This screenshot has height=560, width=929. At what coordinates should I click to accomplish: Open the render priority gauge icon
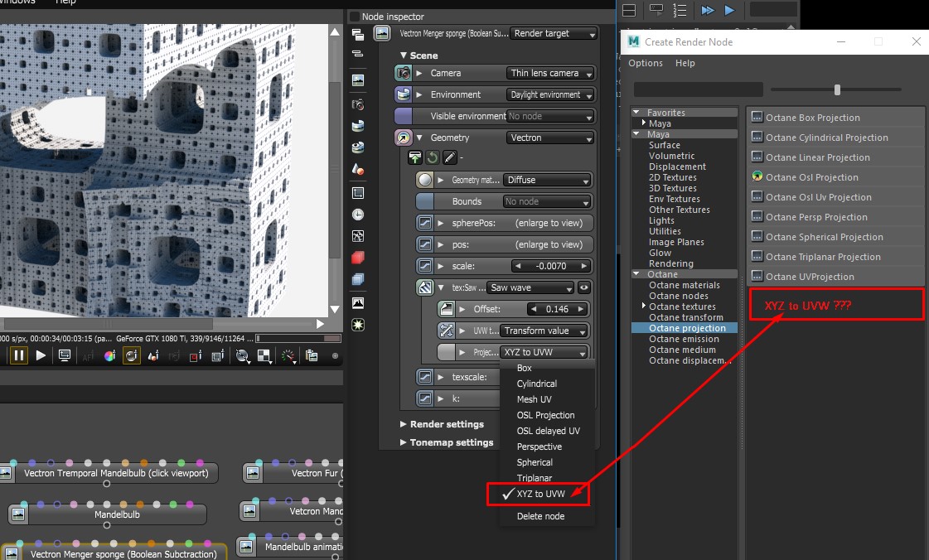pos(288,355)
